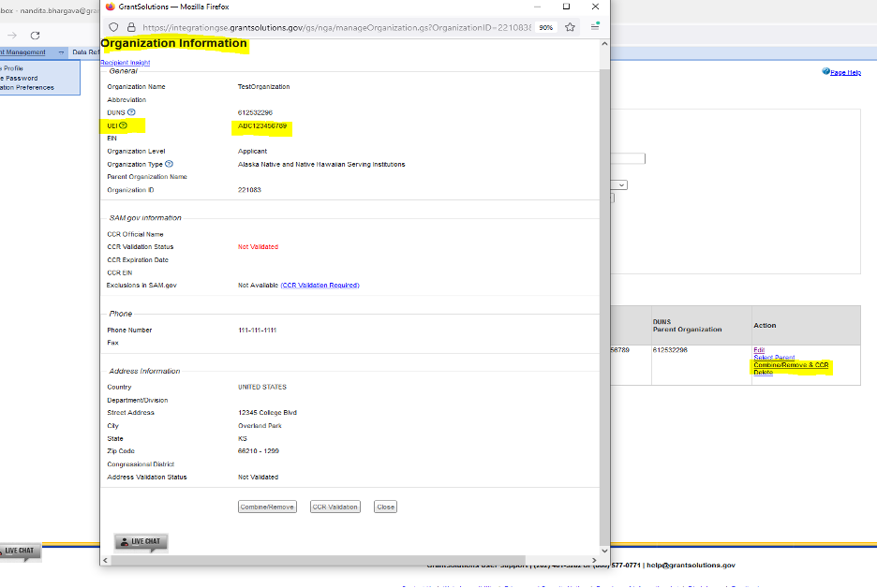Bookmark this page with the star icon

(570, 27)
